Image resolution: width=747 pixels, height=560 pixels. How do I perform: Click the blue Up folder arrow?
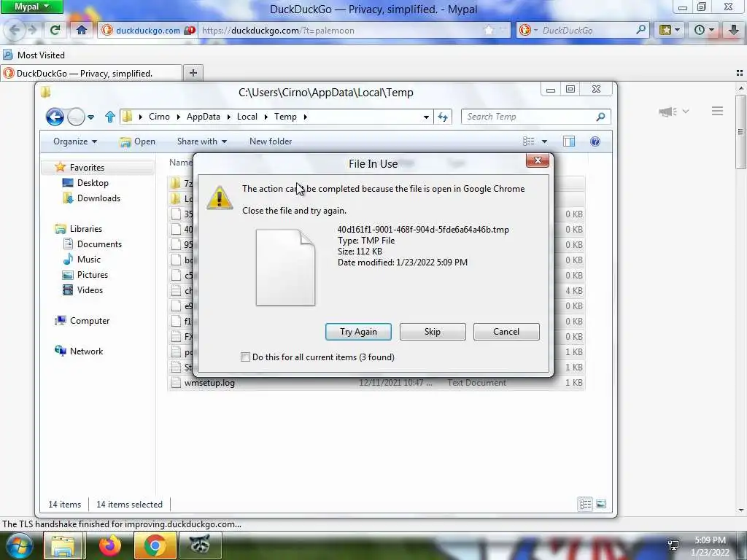pos(110,117)
